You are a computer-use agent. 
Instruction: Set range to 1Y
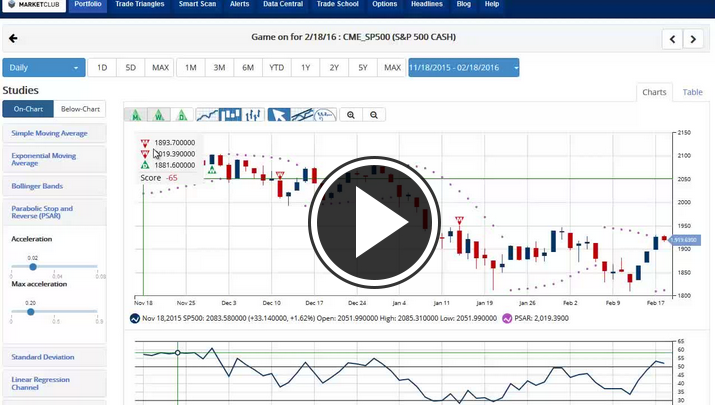pos(306,68)
